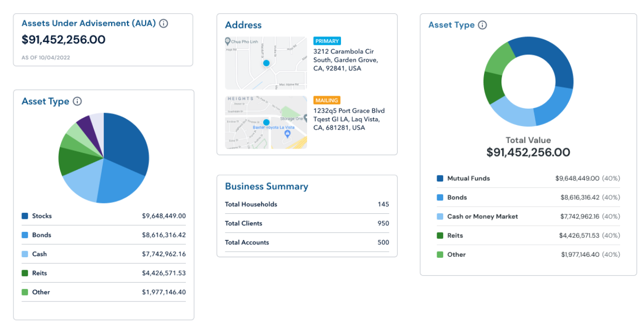Click info icon beside Assets Under Advisement title

click(163, 23)
